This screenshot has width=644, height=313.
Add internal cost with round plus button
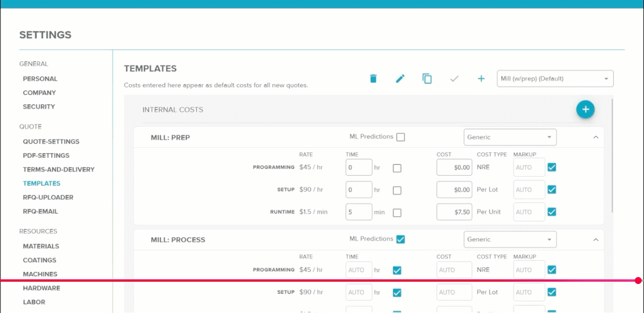585,110
